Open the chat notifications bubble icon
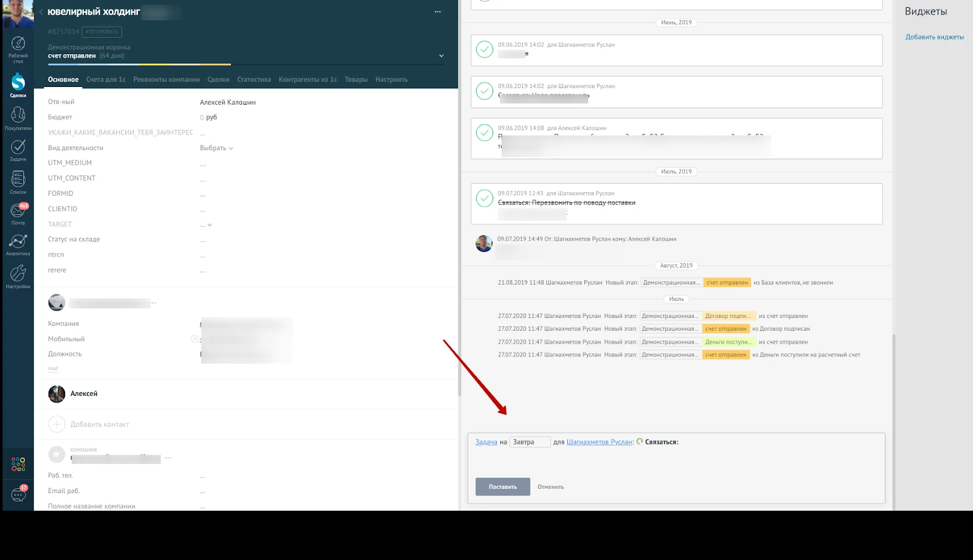The height and width of the screenshot is (560, 973). click(18, 494)
